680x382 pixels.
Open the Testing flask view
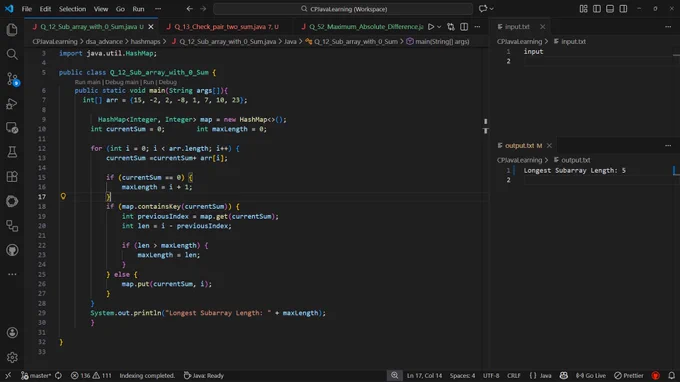(x=12, y=152)
